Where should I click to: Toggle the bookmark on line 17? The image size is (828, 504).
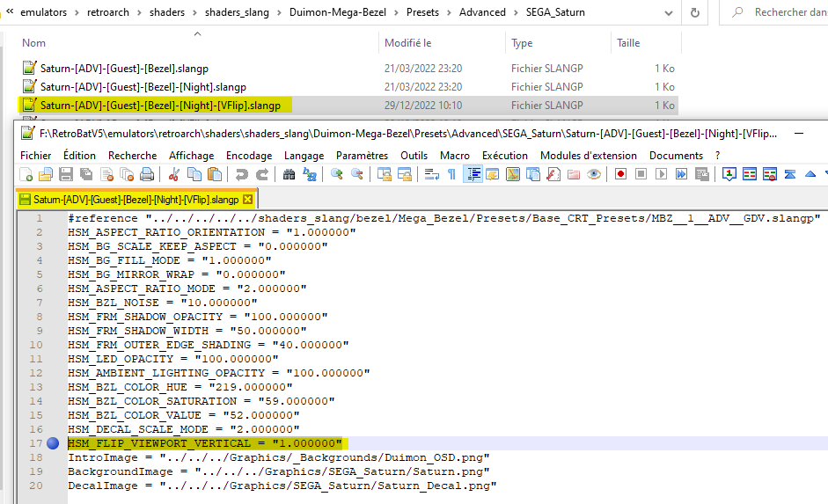[52, 443]
